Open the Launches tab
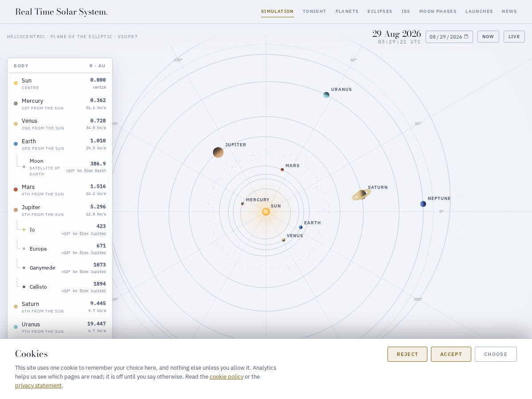 (479, 12)
